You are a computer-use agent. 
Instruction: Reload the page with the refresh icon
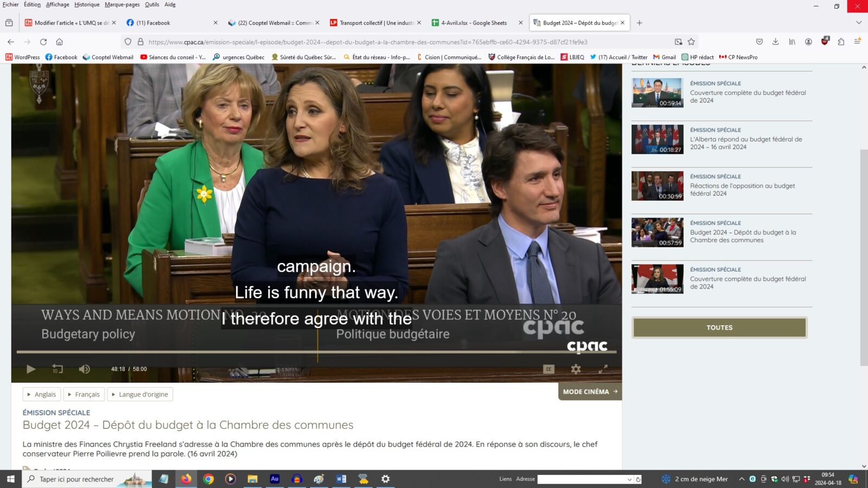pos(43,42)
